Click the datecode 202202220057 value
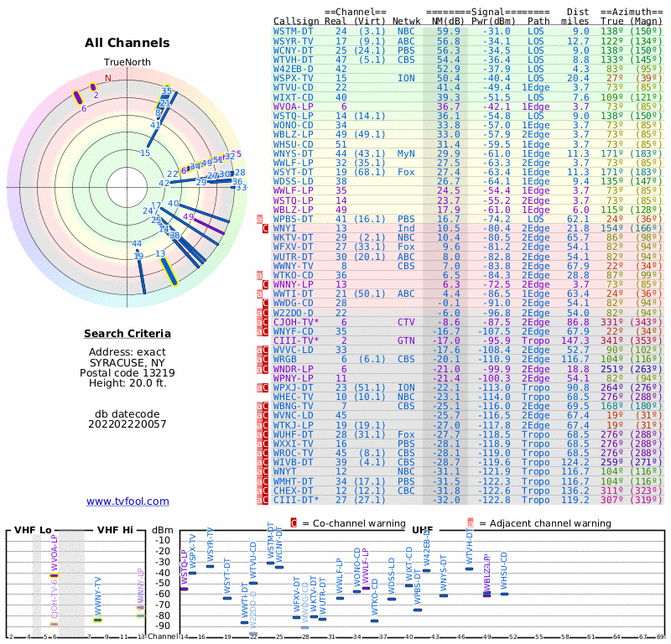Viewport: 671px width, 644px height. tap(127, 424)
